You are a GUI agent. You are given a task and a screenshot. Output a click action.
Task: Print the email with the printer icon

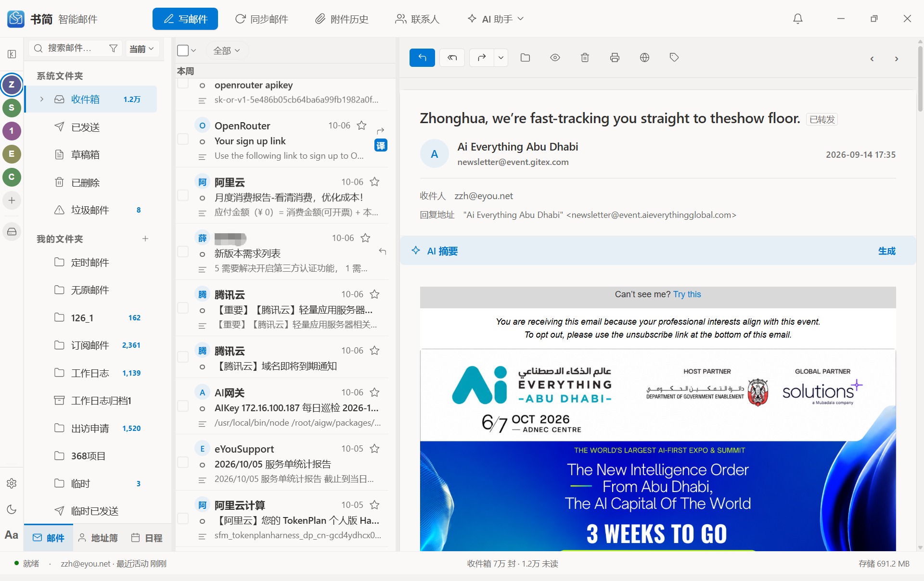[x=615, y=58]
